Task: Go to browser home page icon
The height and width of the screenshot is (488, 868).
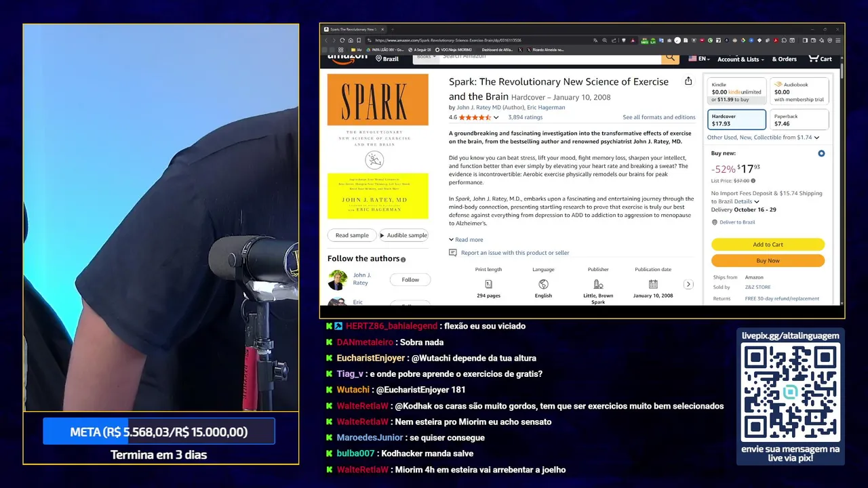Action: tap(351, 40)
